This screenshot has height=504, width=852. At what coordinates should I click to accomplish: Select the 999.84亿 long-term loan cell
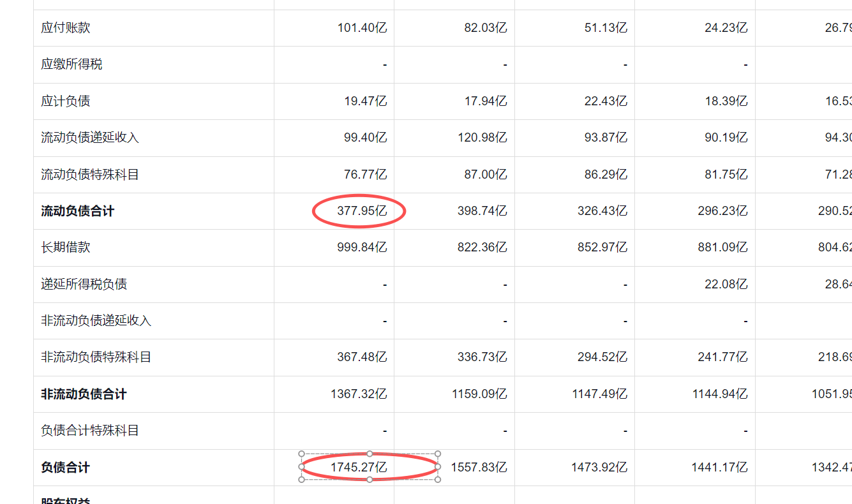[x=361, y=248]
